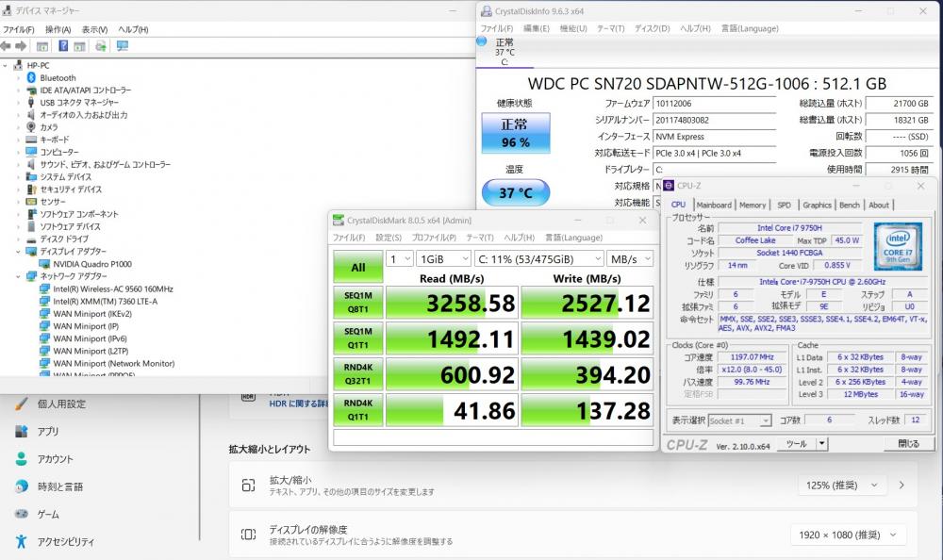Collapse the HP-PC root node

coord(6,66)
